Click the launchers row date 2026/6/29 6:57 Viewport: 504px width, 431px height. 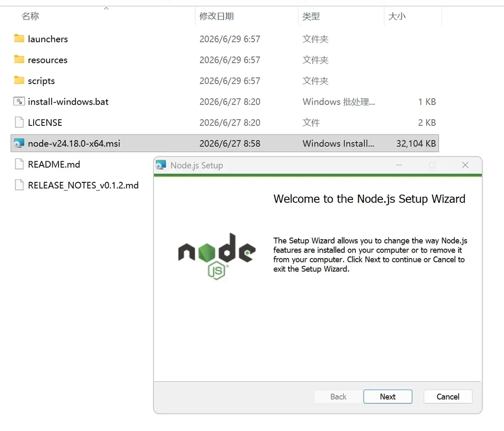[x=230, y=39]
